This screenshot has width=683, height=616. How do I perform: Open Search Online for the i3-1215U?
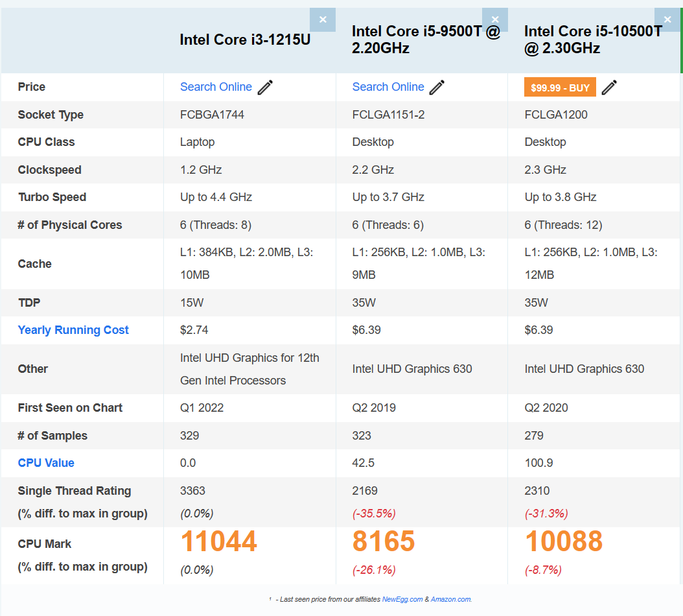(x=216, y=87)
